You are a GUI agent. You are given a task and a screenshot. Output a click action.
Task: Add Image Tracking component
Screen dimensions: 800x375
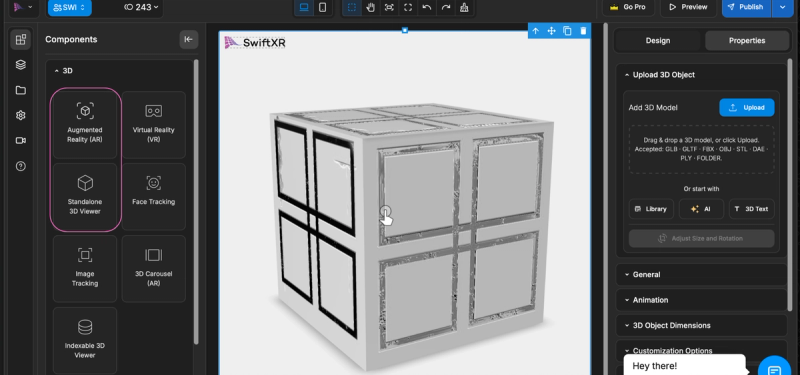85,268
